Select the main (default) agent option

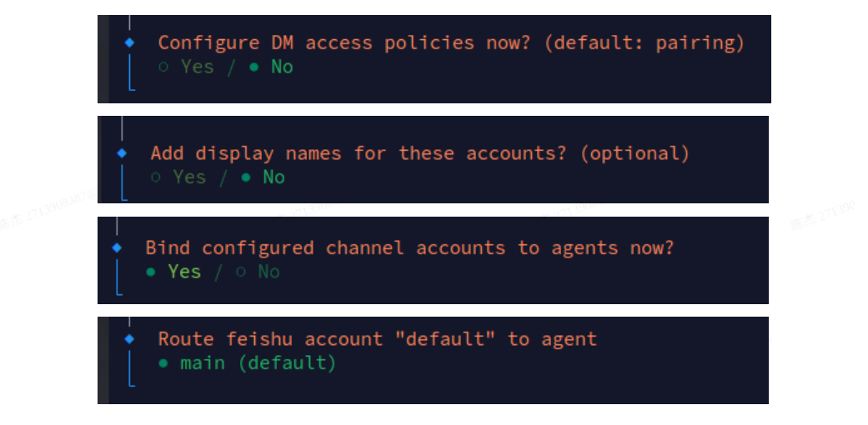click(248, 362)
